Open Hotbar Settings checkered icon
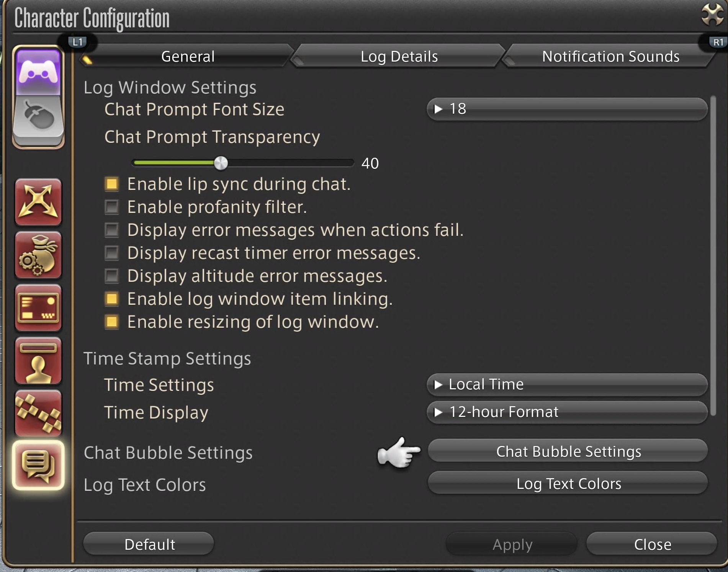The width and height of the screenshot is (728, 572). 38,413
